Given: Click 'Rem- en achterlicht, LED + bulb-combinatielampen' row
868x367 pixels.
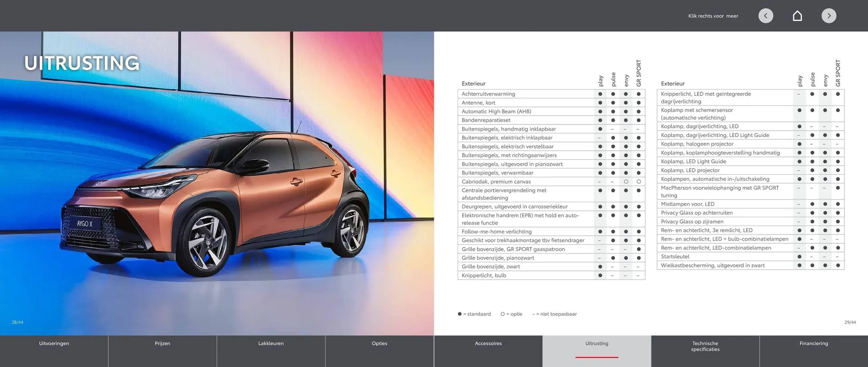Looking at the screenshot, I should pyautogui.click(x=751, y=239).
